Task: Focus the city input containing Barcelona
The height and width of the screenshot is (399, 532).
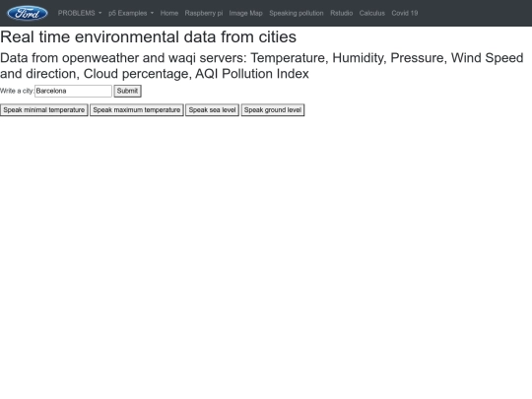Action: [73, 91]
